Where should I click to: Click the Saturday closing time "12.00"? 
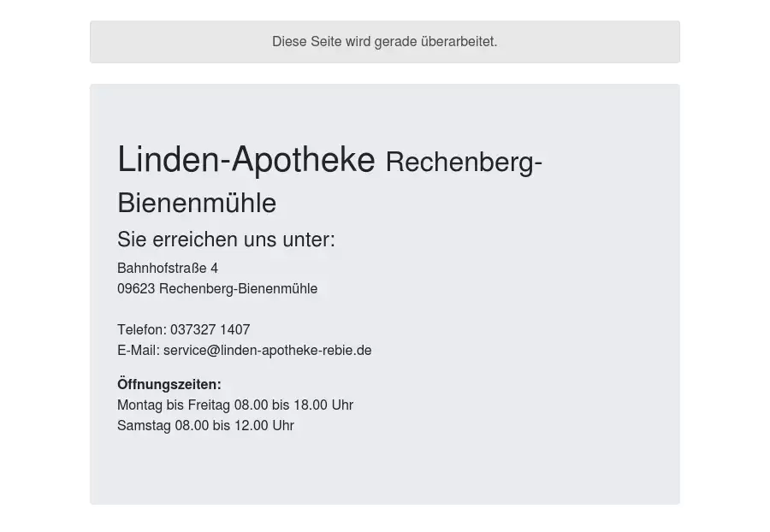click(252, 426)
